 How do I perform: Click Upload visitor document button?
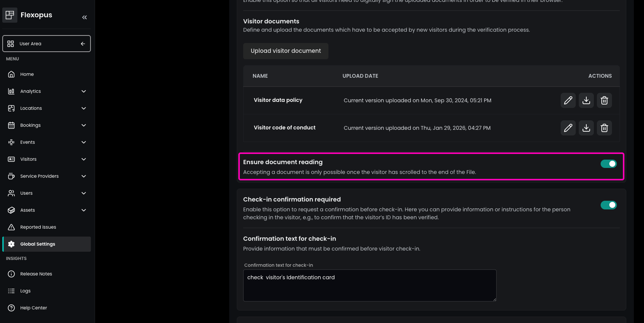285,51
